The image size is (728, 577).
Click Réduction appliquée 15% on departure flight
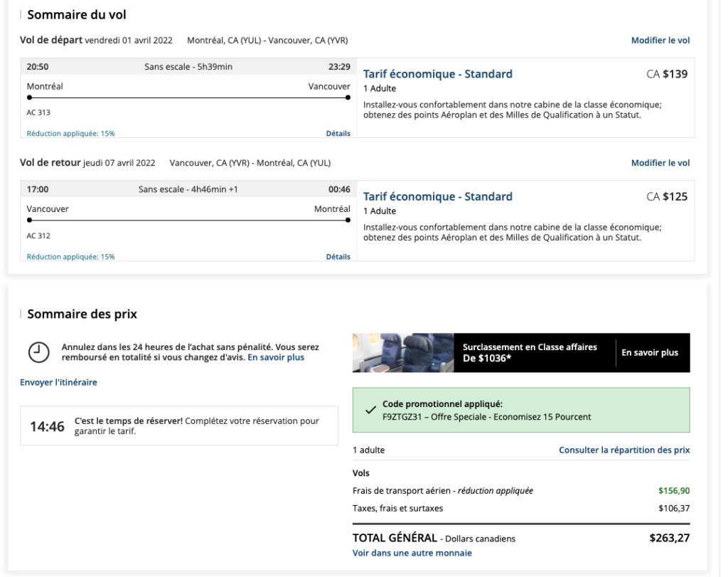tap(70, 133)
